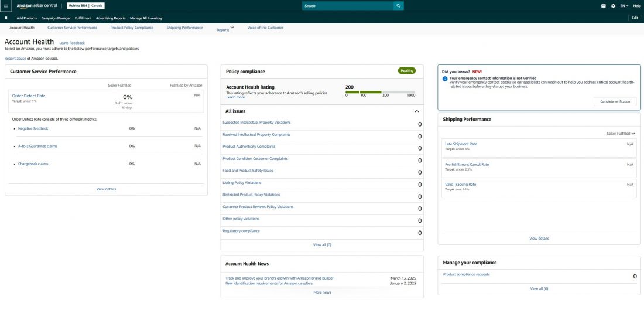This screenshot has height=313, width=644.
Task: Switch to Shipping Performance tab
Action: click(x=184, y=28)
